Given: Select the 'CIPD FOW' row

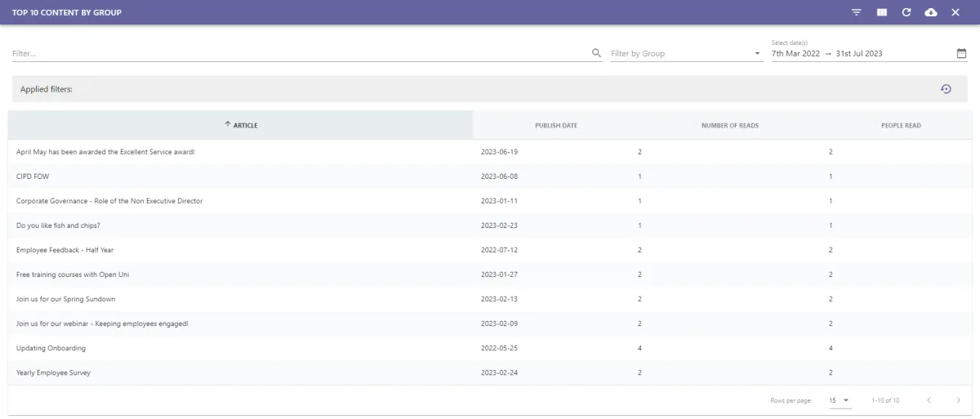Looking at the screenshot, I should point(490,176).
